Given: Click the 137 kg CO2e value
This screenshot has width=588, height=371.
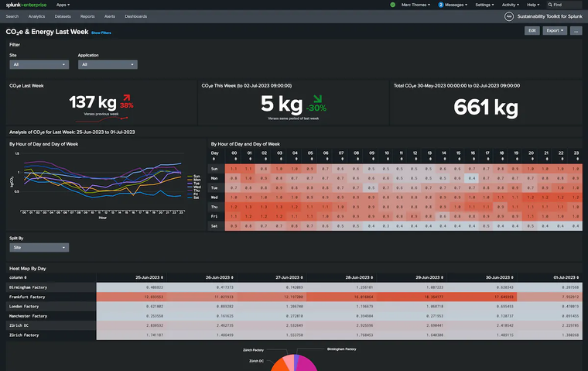Looking at the screenshot, I should point(93,102).
